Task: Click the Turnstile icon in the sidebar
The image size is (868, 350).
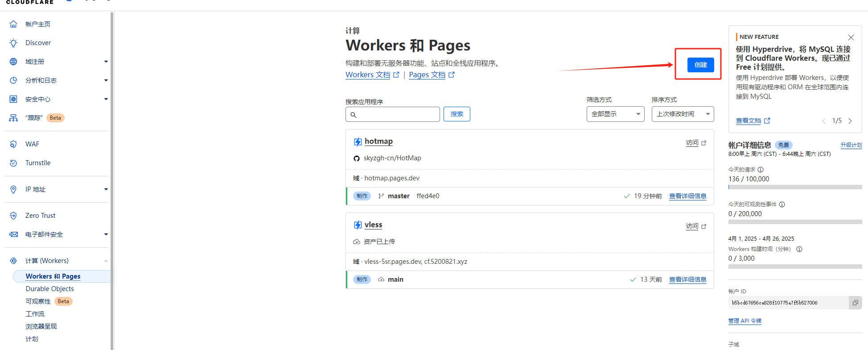Action: click(x=13, y=163)
